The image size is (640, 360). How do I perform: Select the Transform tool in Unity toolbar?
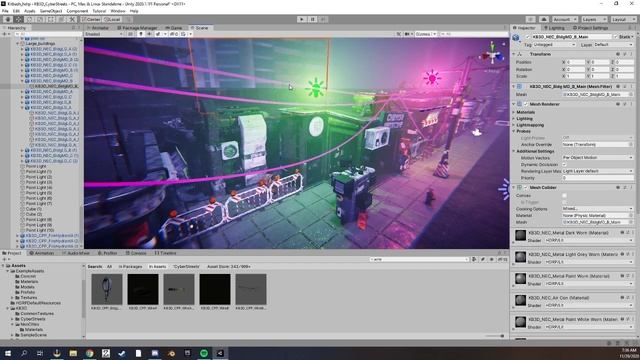tap(61, 19)
